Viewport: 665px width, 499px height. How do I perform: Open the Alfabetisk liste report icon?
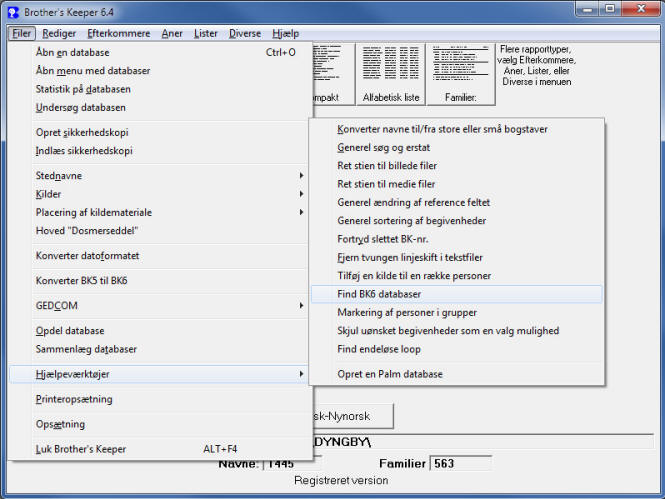click(x=391, y=74)
